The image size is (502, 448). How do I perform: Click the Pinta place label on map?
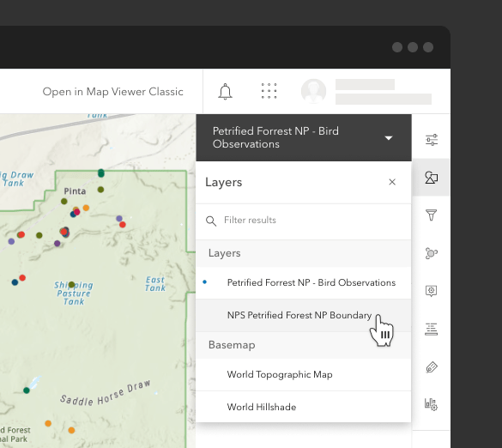pos(75,191)
